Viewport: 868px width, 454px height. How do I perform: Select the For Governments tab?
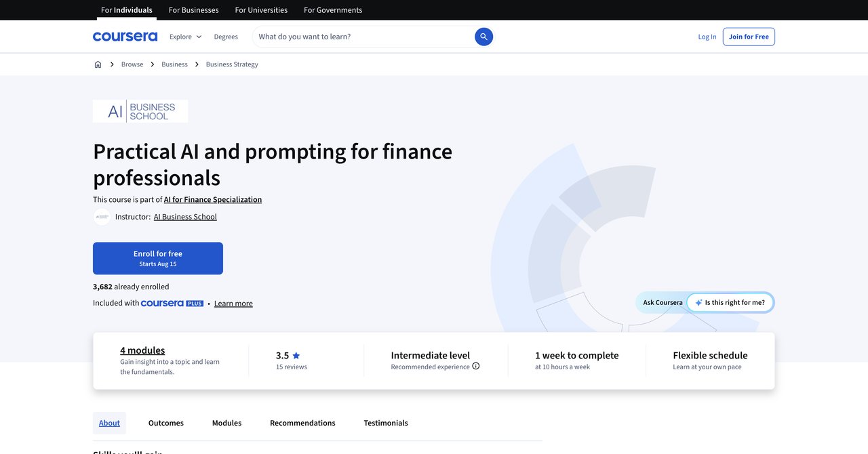point(333,10)
